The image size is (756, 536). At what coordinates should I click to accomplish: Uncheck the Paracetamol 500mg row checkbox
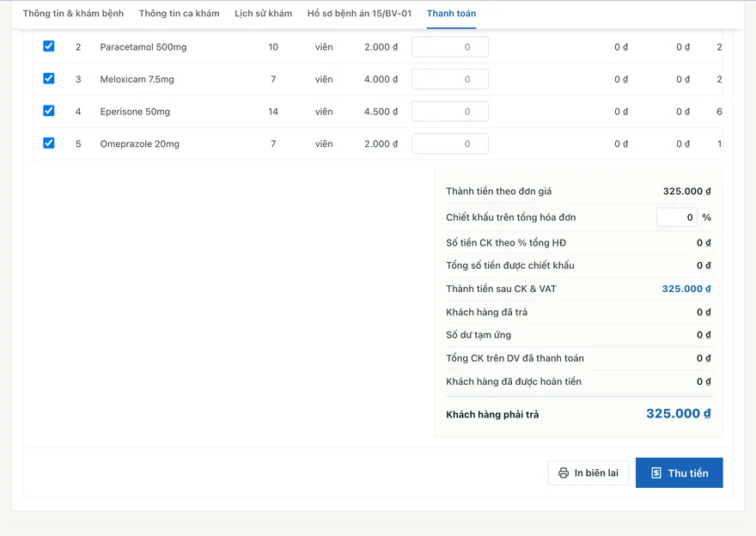click(x=49, y=46)
